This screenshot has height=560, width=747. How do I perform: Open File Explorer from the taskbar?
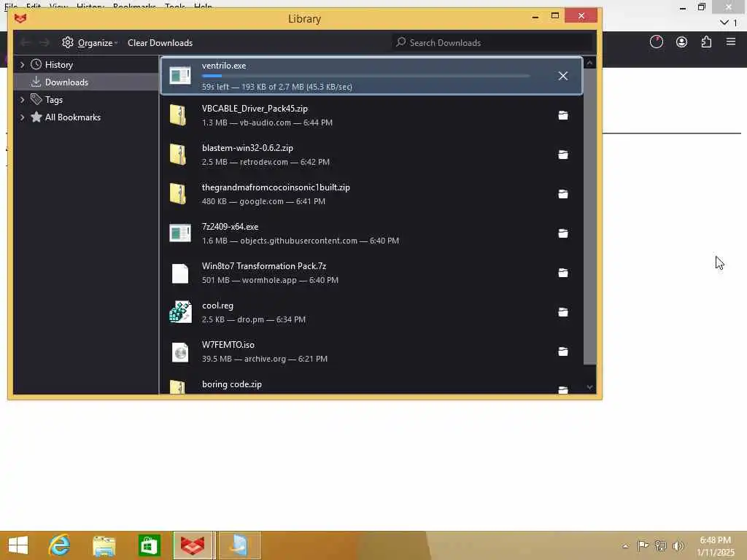point(104,545)
